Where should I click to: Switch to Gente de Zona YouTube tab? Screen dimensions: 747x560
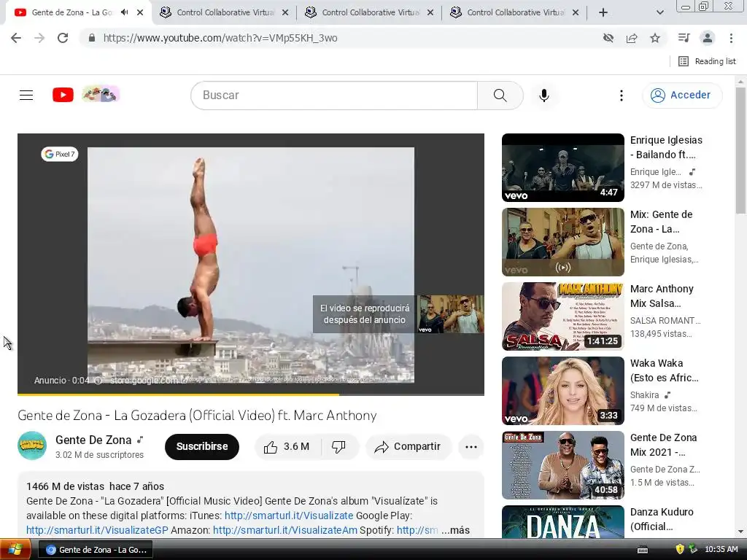click(71, 12)
